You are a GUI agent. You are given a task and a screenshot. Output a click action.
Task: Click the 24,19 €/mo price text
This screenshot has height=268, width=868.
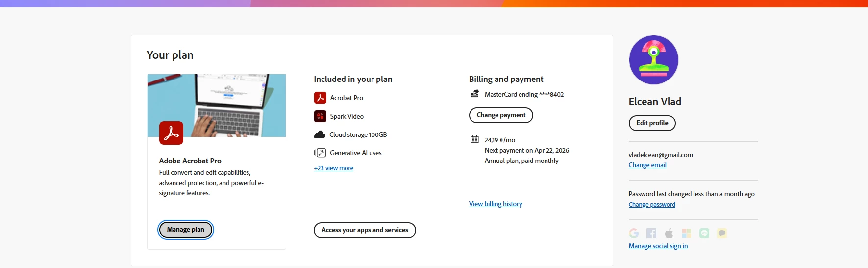500,140
